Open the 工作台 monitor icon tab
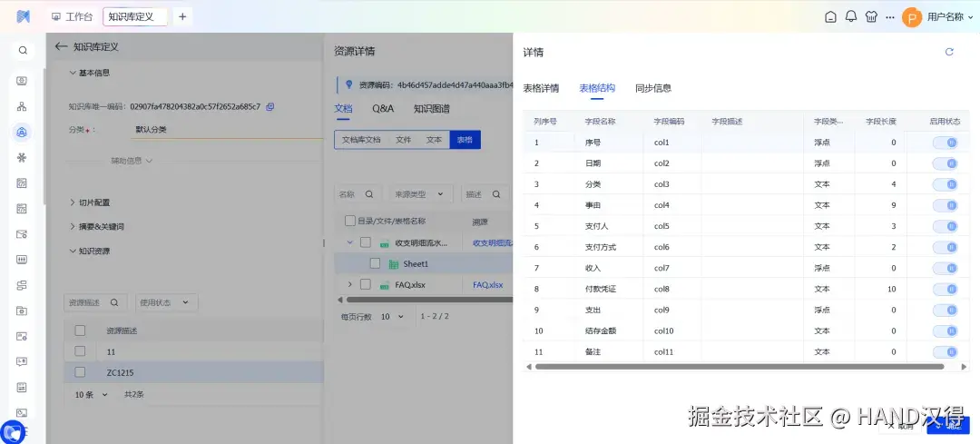Viewport: 980px width, 444px height. (x=56, y=17)
